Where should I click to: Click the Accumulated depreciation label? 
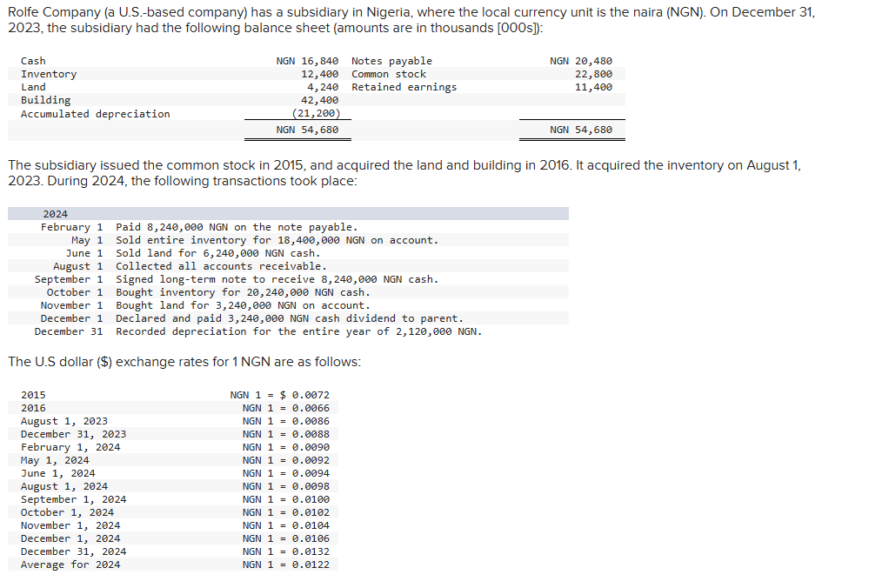click(x=95, y=114)
